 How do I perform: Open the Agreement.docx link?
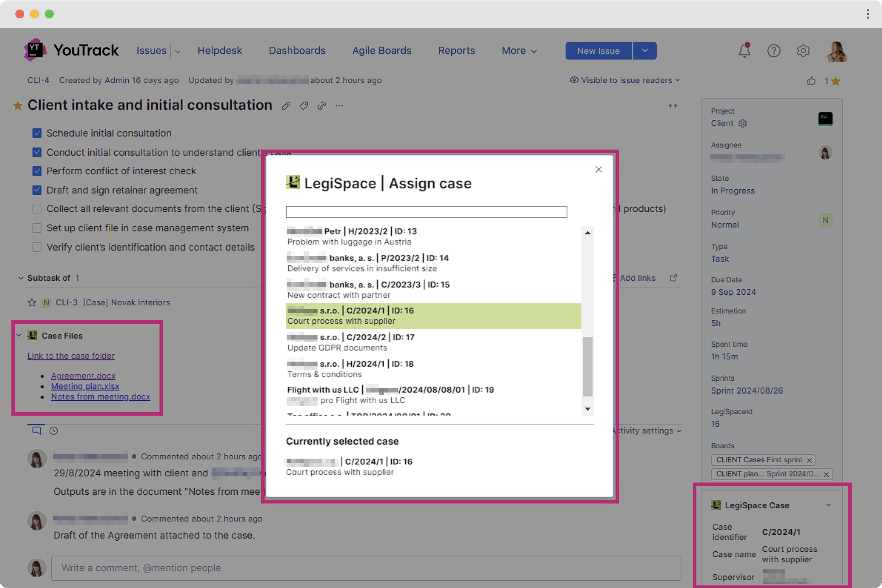coord(83,376)
